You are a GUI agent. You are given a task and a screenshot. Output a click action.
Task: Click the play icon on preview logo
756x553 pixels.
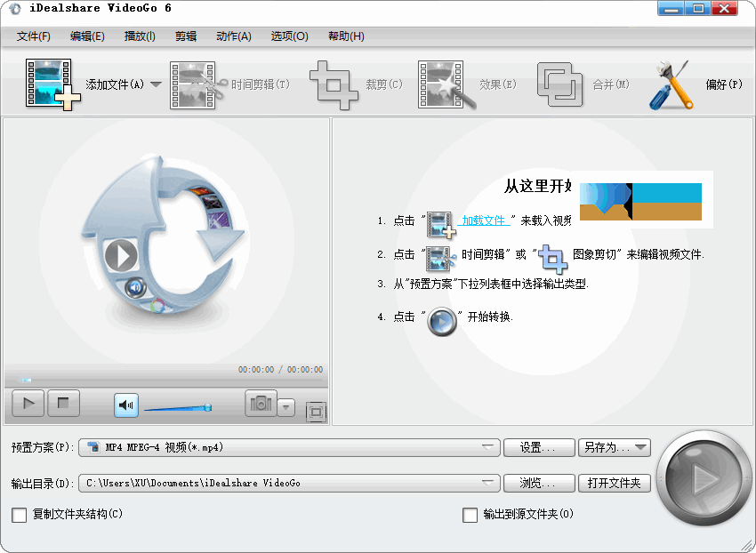121,255
